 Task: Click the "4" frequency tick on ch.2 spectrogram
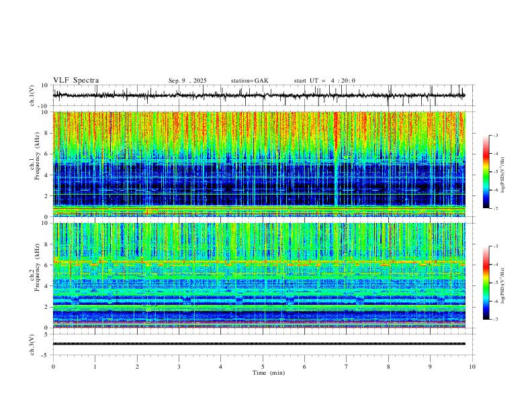(x=47, y=286)
